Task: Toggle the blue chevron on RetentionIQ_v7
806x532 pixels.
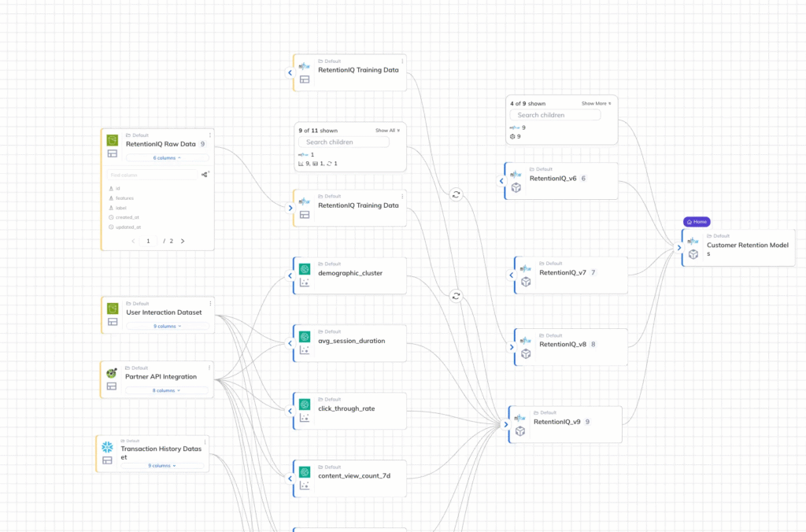Action: coord(511,275)
